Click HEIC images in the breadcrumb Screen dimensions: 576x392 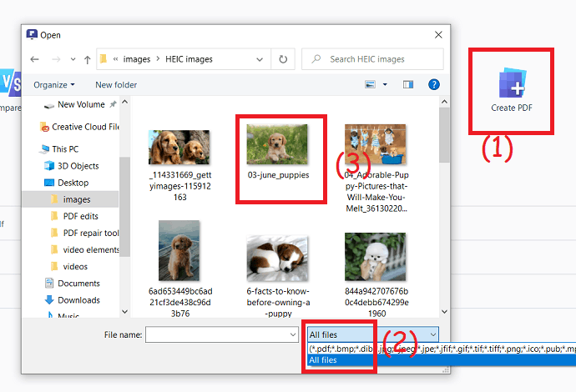189,59
